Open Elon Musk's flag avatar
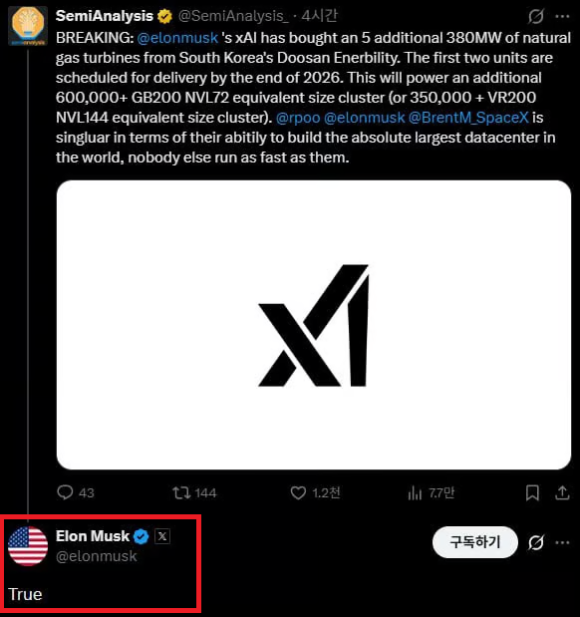 (x=28, y=546)
